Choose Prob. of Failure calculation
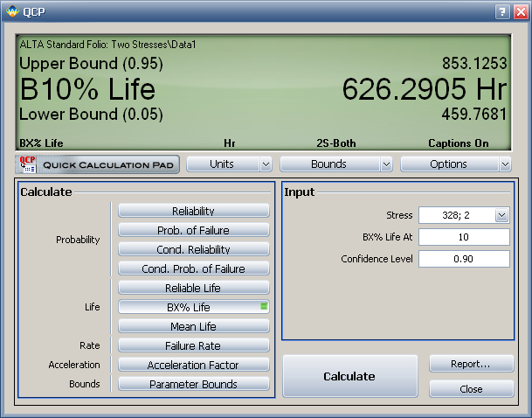Image resolution: width=532 pixels, height=418 pixels. point(193,230)
